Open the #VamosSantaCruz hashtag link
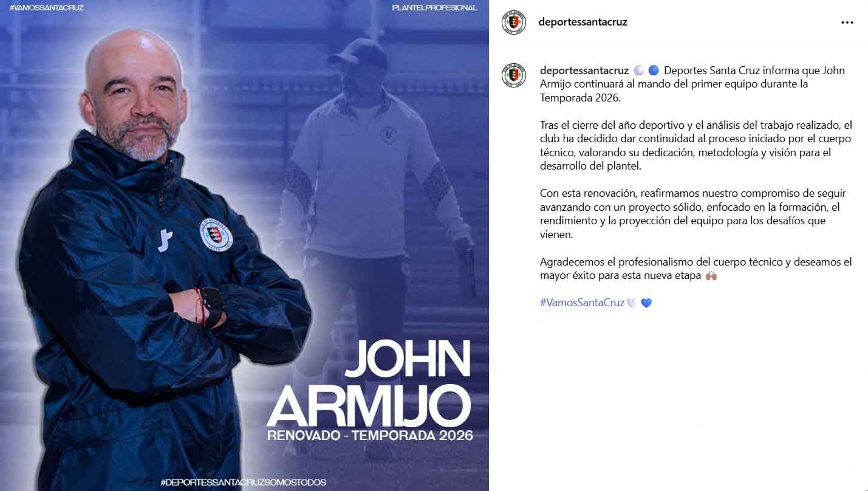The height and width of the screenshot is (491, 868). pyautogui.click(x=582, y=303)
